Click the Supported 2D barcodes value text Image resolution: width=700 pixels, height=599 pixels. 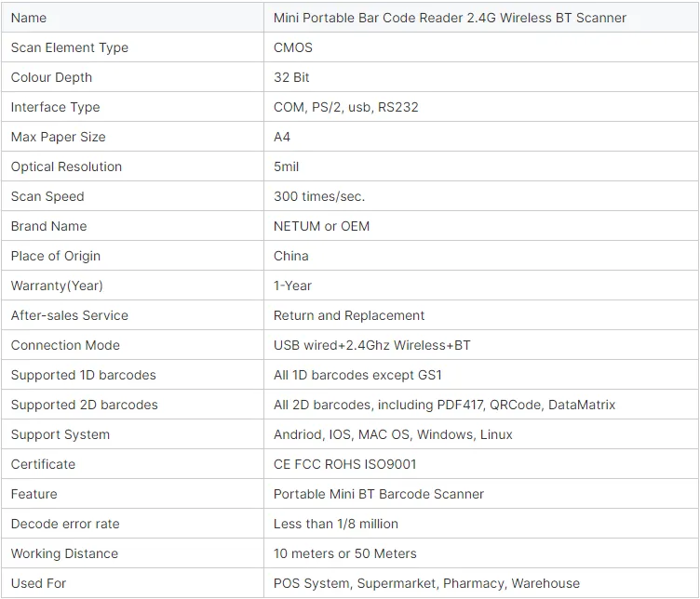tap(444, 405)
